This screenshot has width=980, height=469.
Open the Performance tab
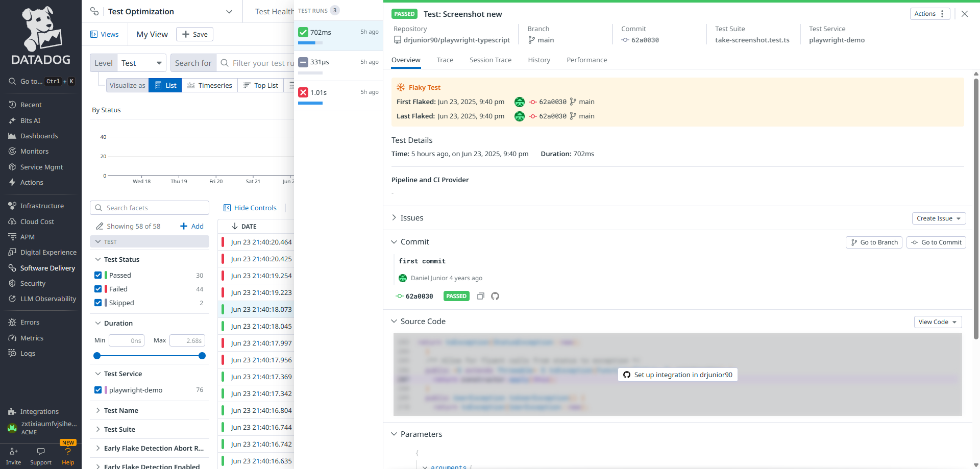click(586, 60)
